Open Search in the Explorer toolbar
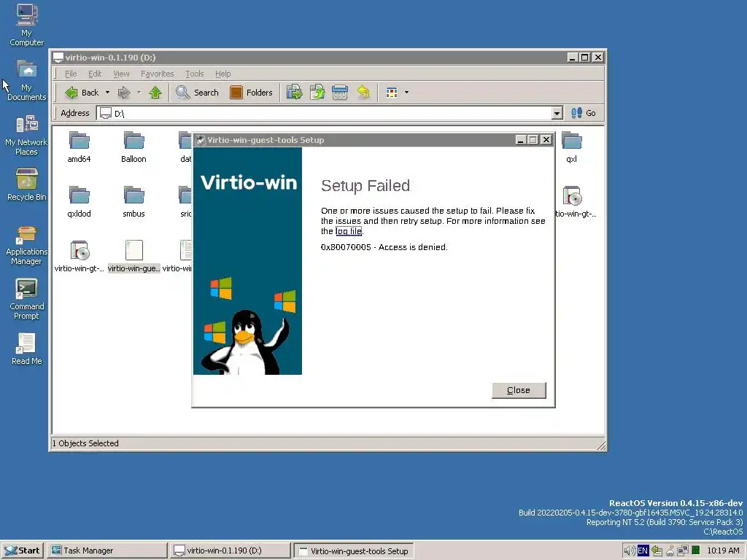The image size is (747, 560). (x=197, y=93)
